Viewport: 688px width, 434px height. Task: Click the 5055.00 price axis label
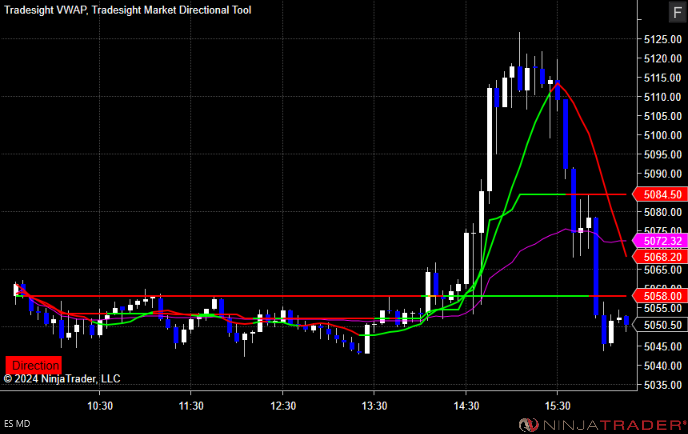(663, 308)
